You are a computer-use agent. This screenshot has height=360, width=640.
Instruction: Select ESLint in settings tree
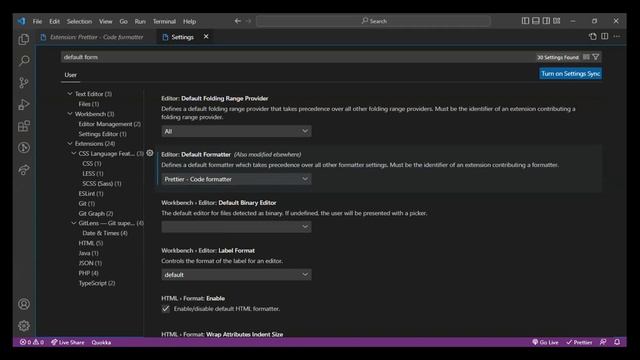click(x=91, y=193)
